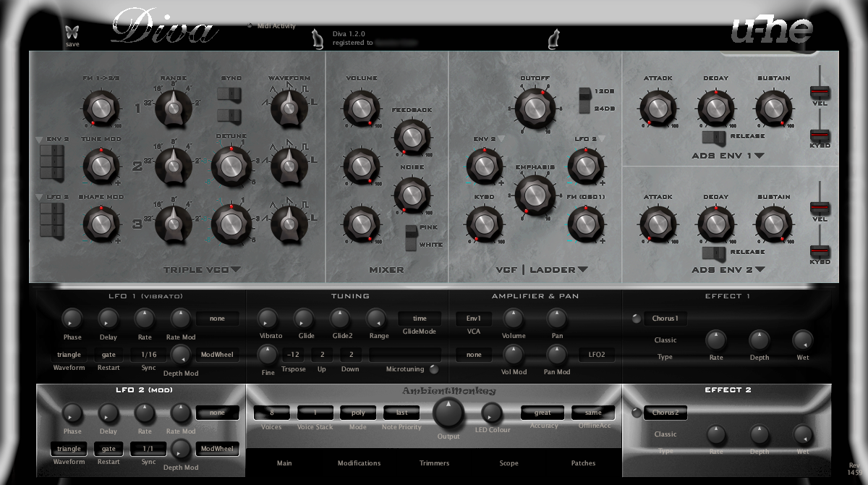Click the LFO 1 Rate knob
The height and width of the screenshot is (485, 868).
[145, 318]
